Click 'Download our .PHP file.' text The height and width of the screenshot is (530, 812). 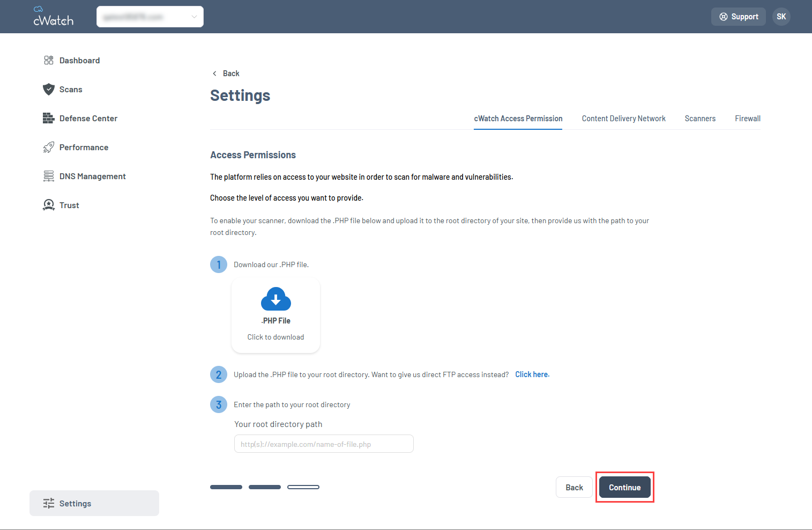(271, 264)
